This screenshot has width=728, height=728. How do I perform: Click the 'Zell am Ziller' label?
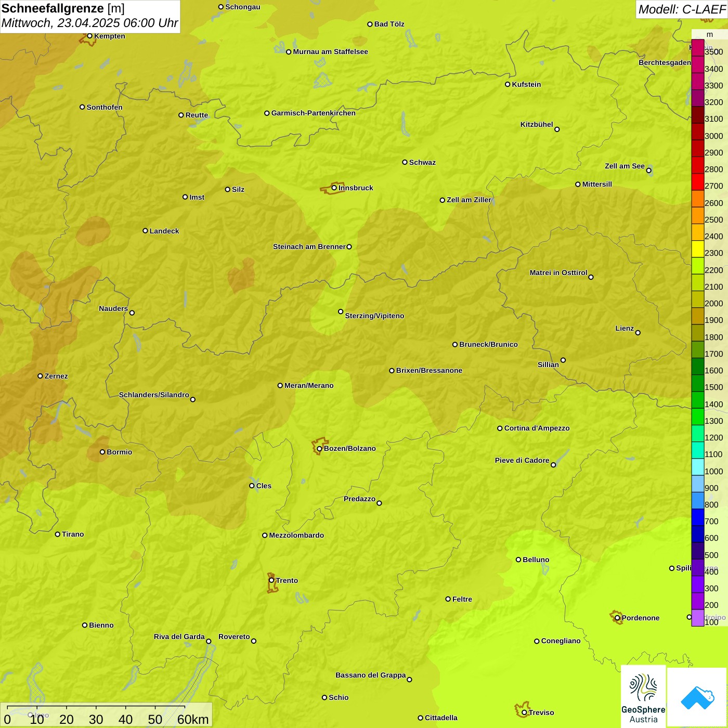(x=469, y=200)
